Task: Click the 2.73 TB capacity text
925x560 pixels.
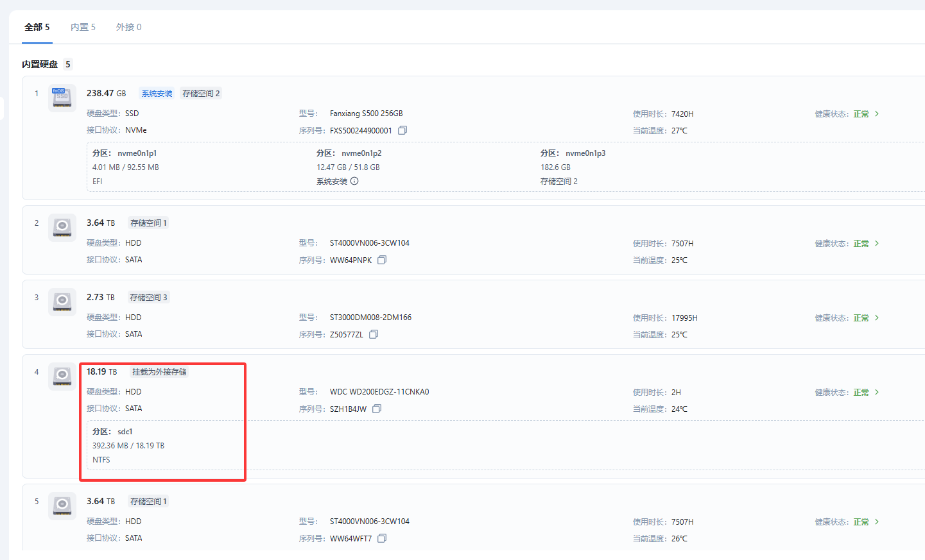Action: [101, 298]
